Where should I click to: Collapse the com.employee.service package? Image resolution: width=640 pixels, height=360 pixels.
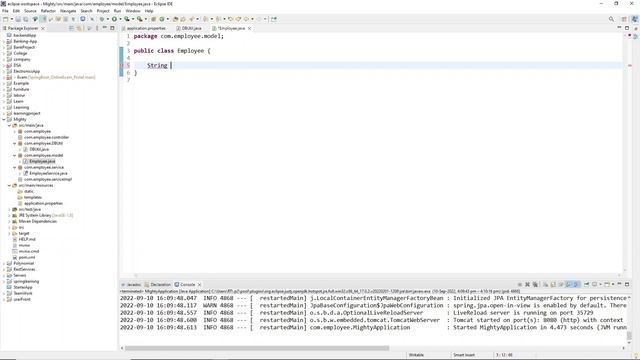pos(15,167)
